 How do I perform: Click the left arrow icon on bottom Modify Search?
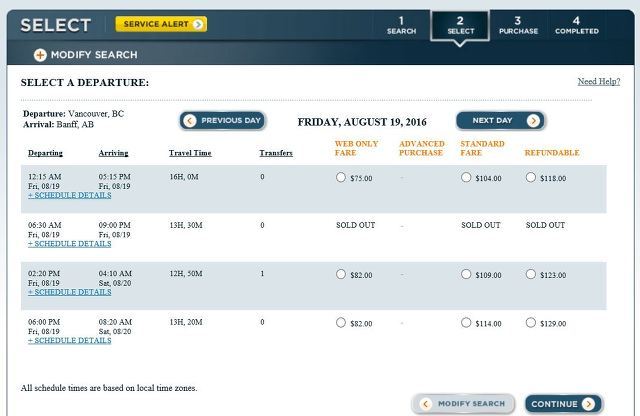[425, 404]
